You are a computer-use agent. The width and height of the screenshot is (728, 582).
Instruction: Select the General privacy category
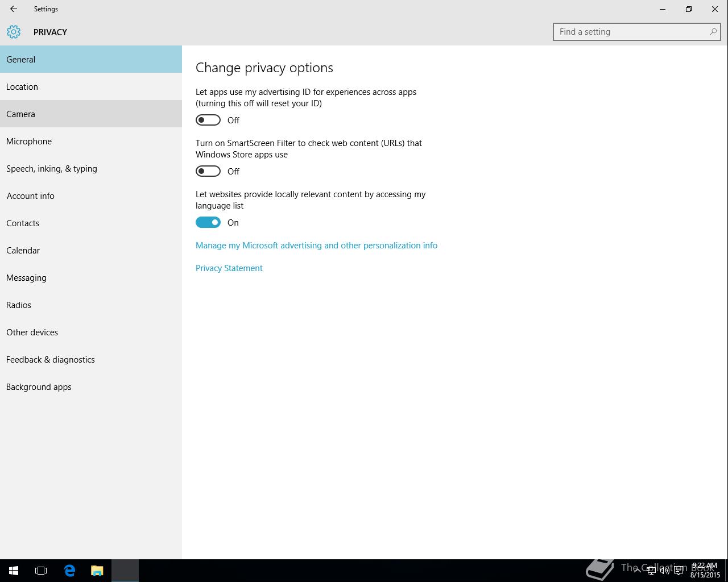coord(91,59)
